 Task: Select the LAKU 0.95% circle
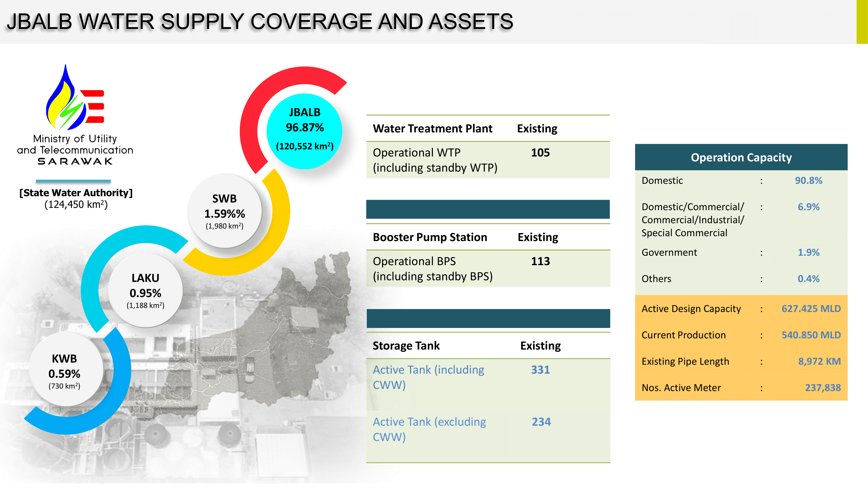point(145,291)
